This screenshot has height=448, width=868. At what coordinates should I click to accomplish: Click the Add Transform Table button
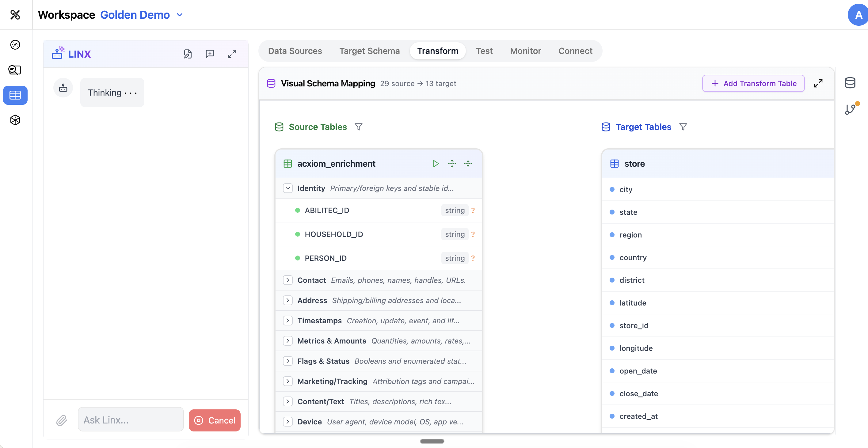[x=753, y=83]
